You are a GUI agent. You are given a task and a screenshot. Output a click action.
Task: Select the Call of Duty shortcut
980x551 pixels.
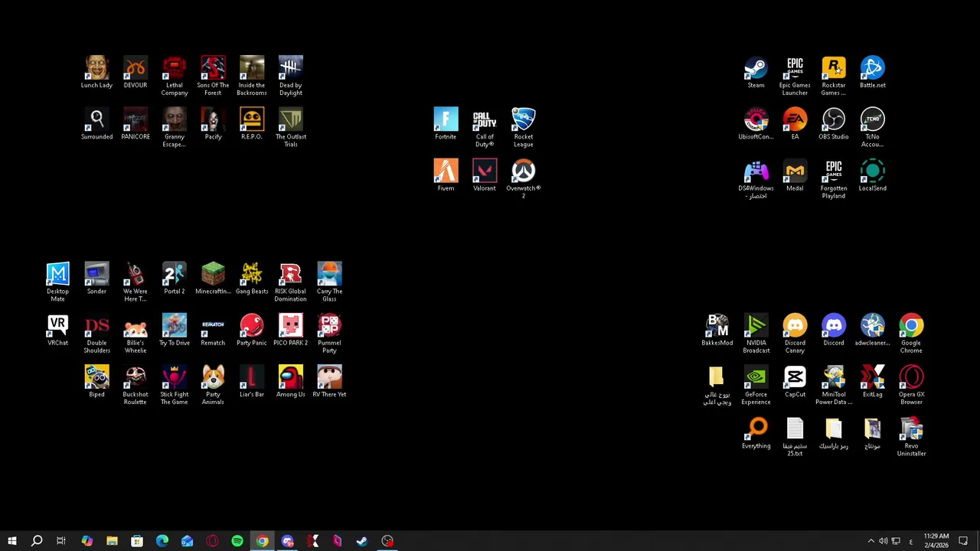pyautogui.click(x=485, y=127)
